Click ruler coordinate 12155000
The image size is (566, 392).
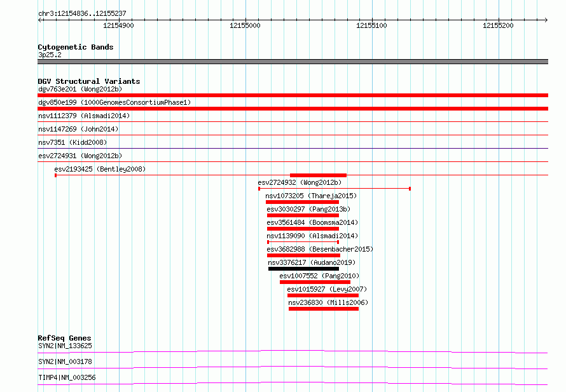(245, 25)
